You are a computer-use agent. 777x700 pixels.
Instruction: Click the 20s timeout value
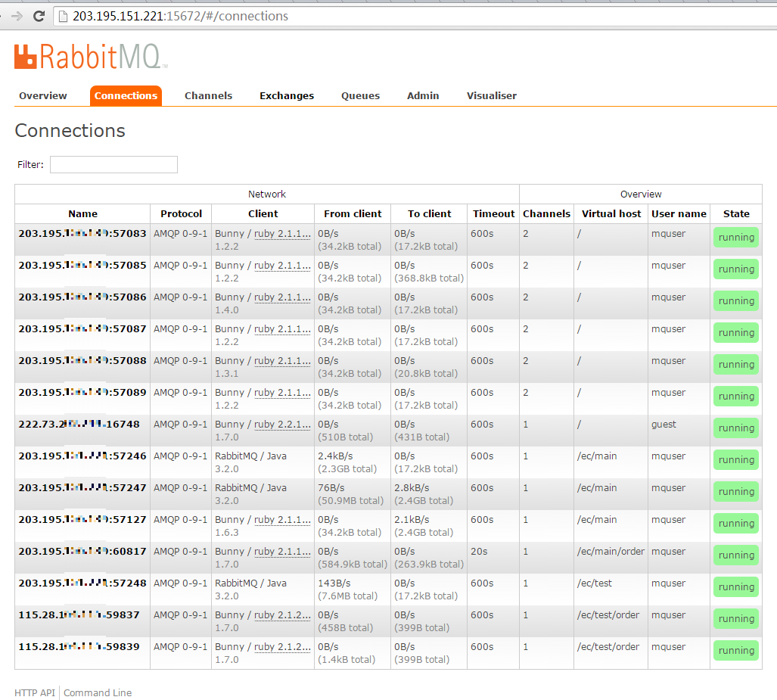[x=479, y=551]
